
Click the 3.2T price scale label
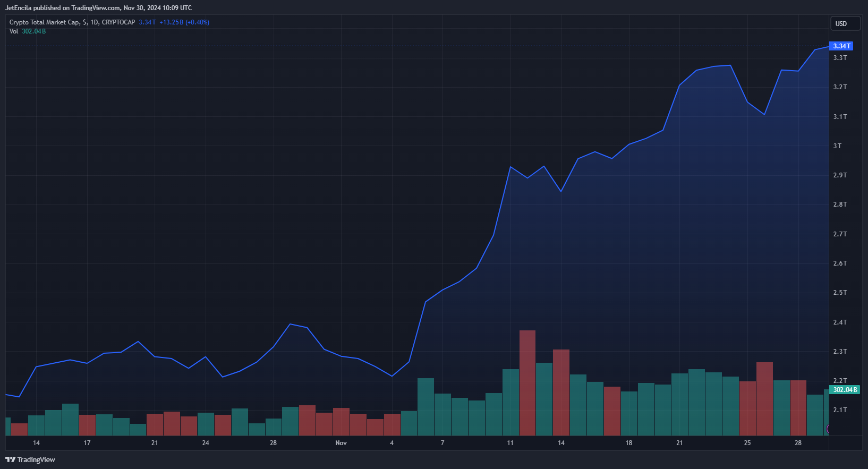click(840, 87)
